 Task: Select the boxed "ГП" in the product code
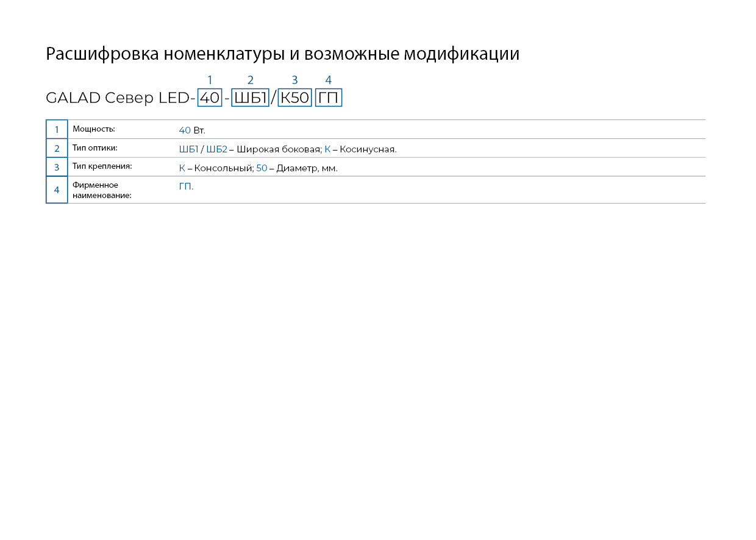click(329, 98)
